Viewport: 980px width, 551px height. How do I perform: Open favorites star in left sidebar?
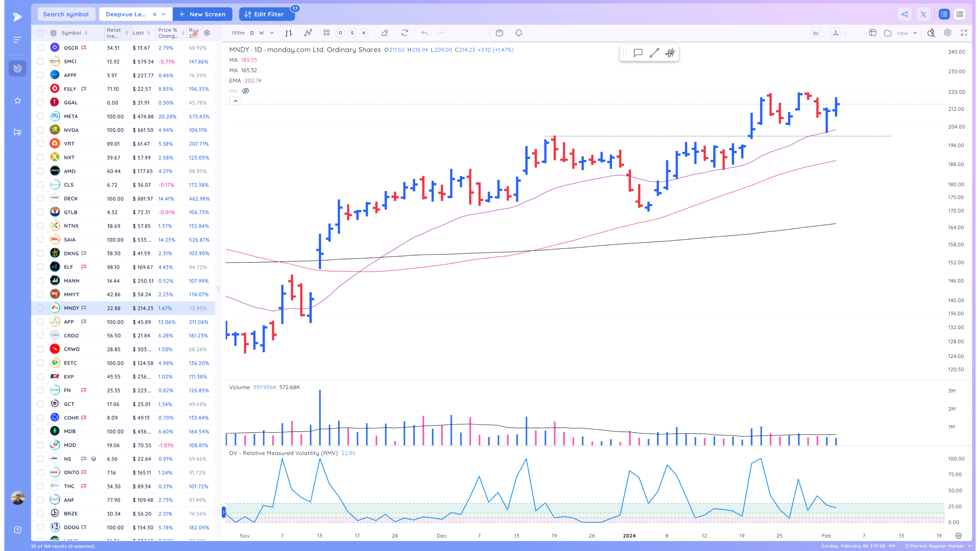[17, 100]
